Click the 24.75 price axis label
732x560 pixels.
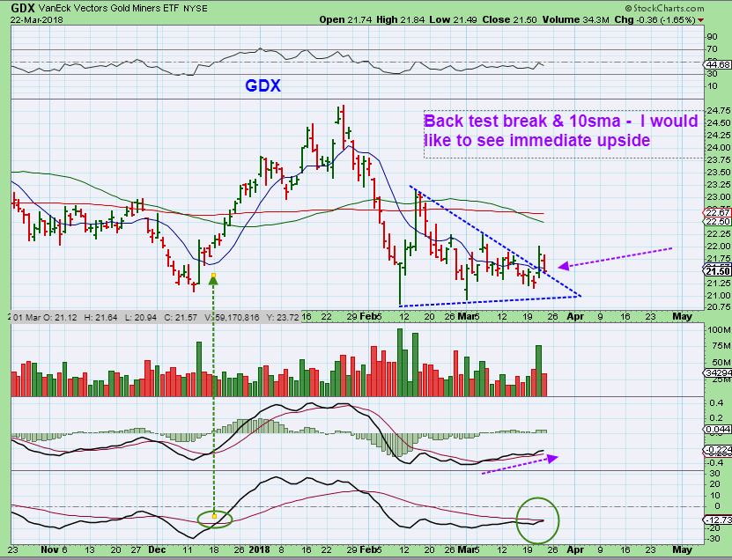click(720, 111)
